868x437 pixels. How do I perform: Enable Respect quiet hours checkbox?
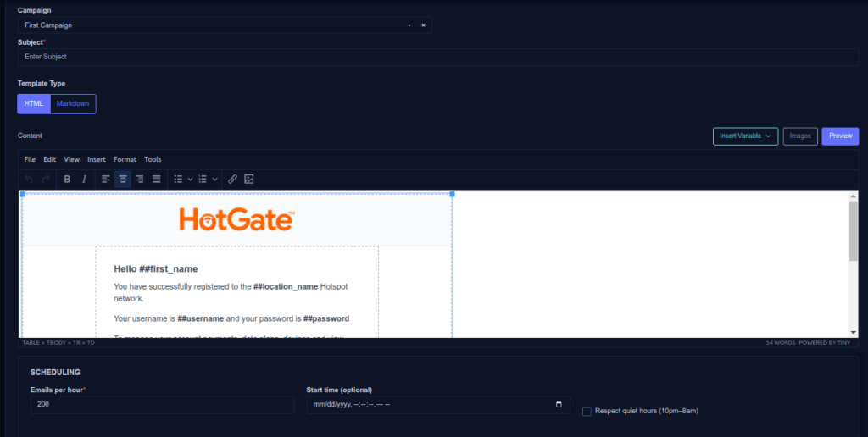587,412
